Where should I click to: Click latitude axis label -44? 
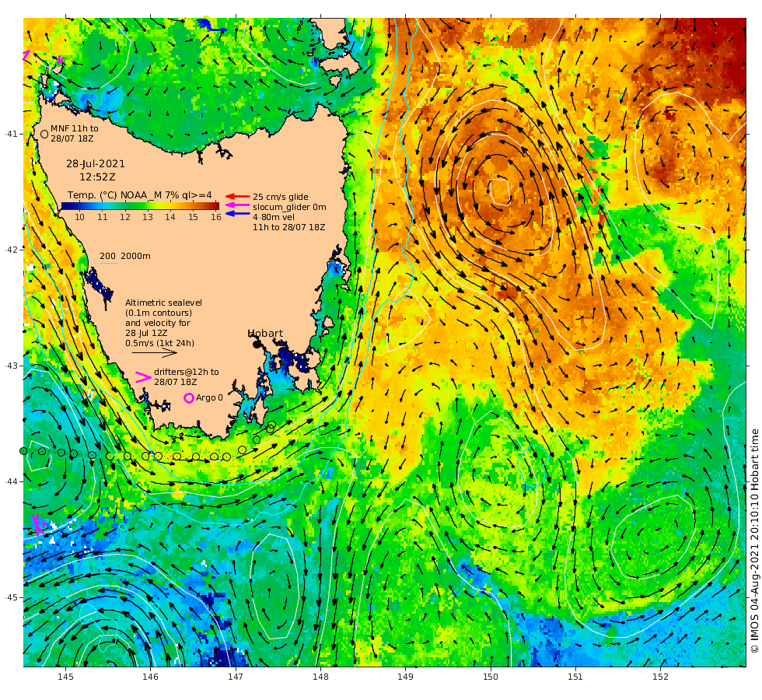(x=11, y=481)
